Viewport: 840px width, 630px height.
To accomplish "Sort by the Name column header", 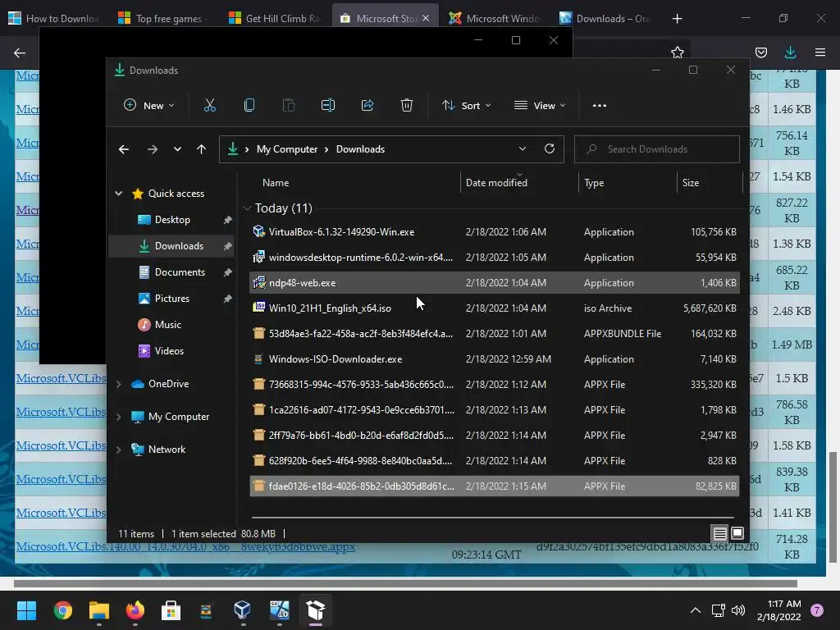I will coord(276,183).
